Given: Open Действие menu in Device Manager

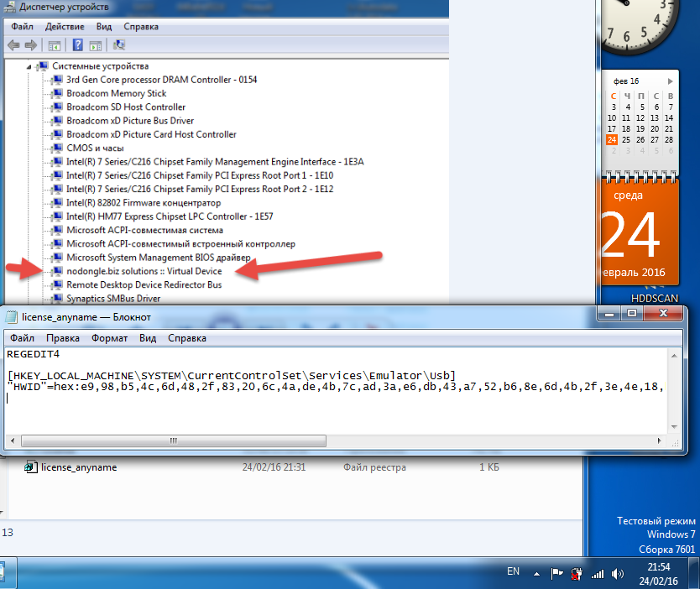Looking at the screenshot, I should click(65, 26).
